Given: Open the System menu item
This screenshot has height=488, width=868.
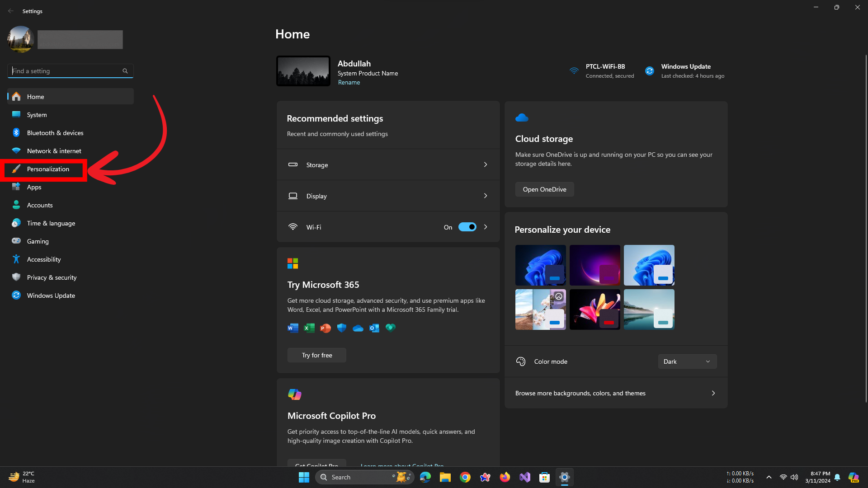Looking at the screenshot, I should point(37,115).
